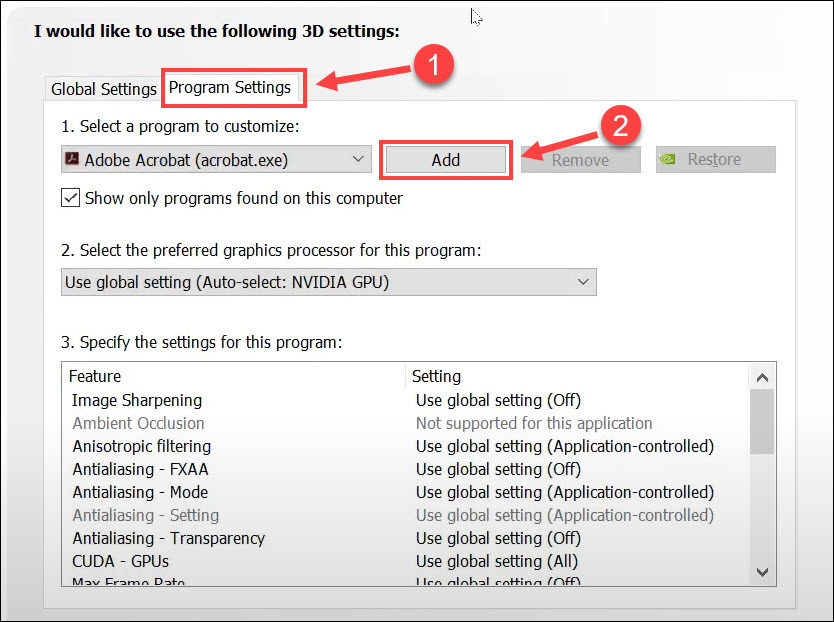
Task: Select the Antialiasing - FXAA feature row
Action: click(x=140, y=469)
